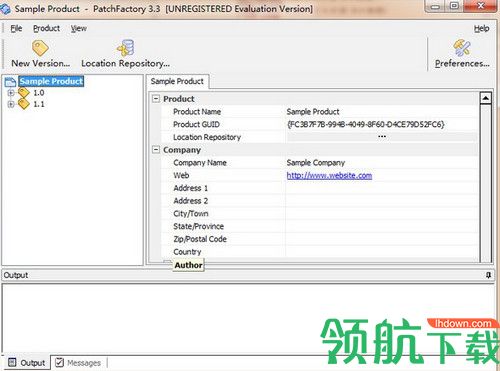Select version 1.1 tree item

click(39, 104)
